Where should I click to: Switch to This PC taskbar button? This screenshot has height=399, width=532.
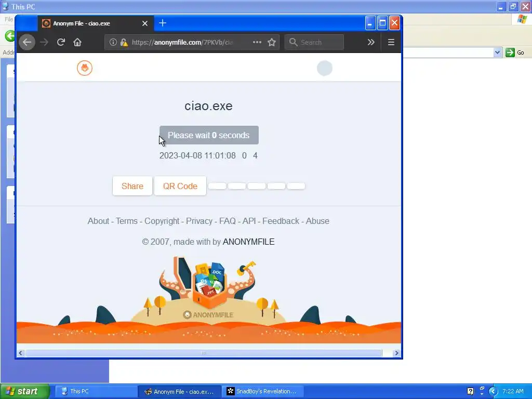tap(96, 391)
